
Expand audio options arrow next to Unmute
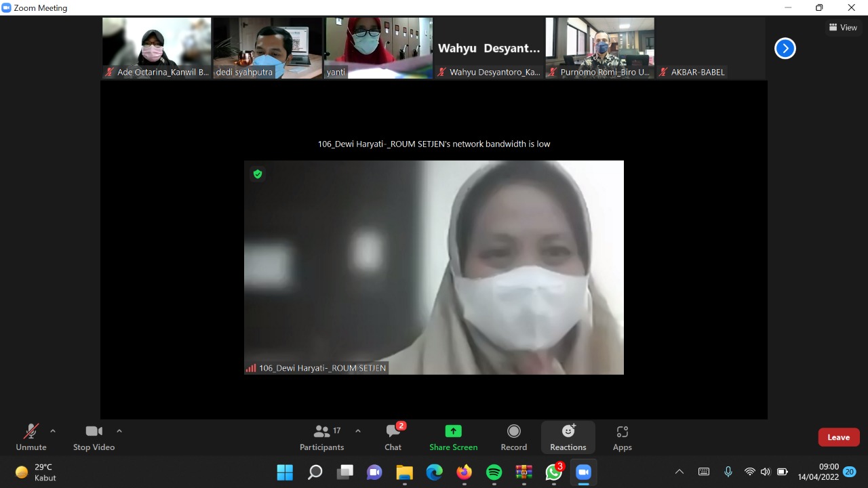tap(53, 431)
